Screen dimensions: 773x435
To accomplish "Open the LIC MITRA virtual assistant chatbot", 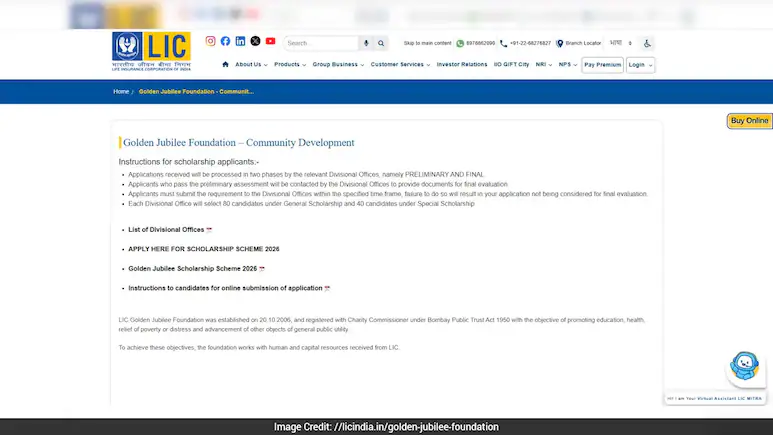I will [x=744, y=366].
